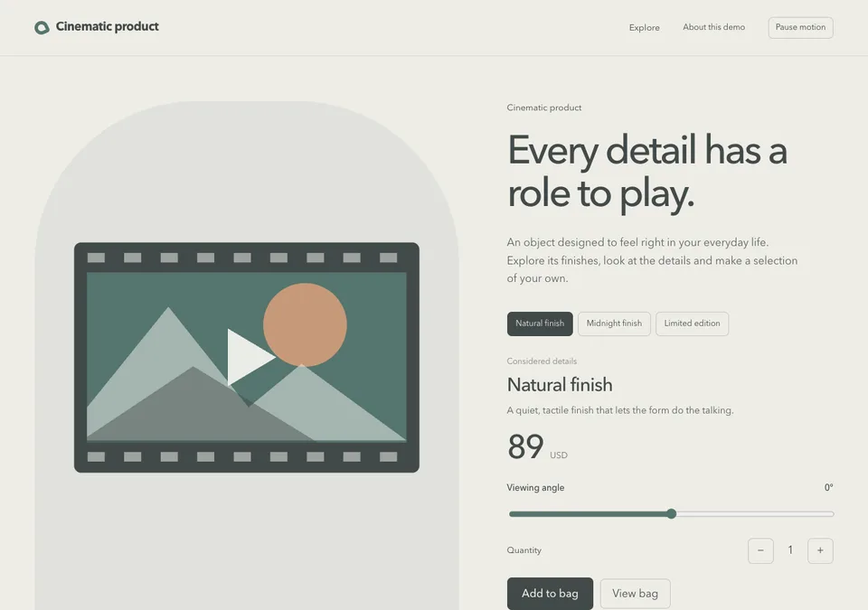Switch to the Midnight finish option

tap(614, 324)
